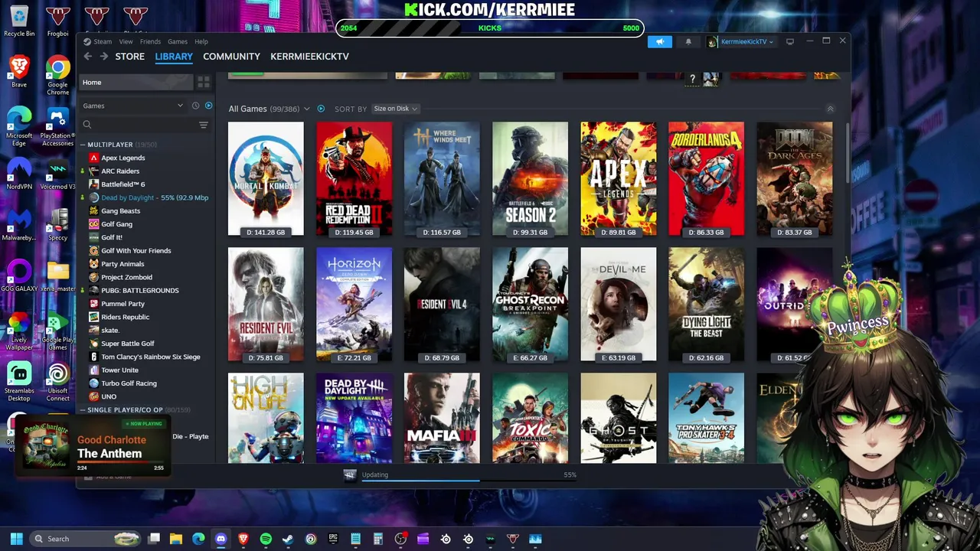The image size is (980, 551).
Task: Switch to the STORE tab
Action: click(x=129, y=57)
